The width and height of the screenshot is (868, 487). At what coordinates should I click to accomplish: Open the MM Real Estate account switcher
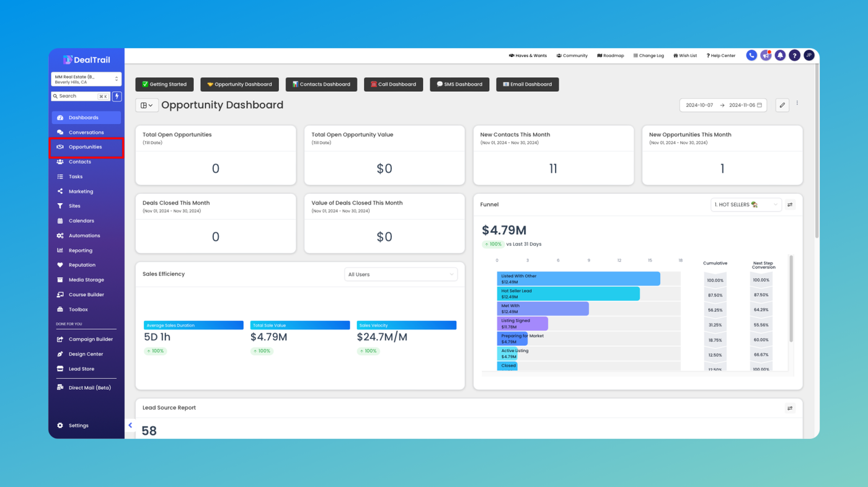tap(86, 79)
